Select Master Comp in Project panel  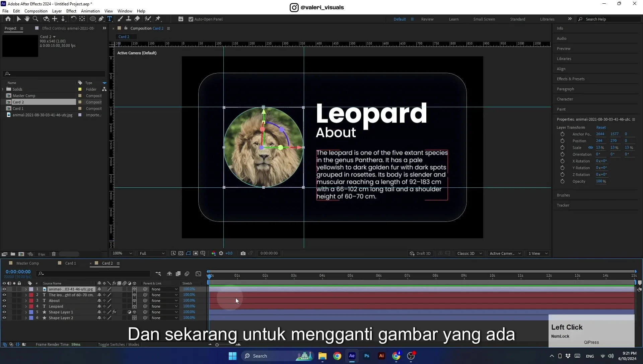(24, 96)
